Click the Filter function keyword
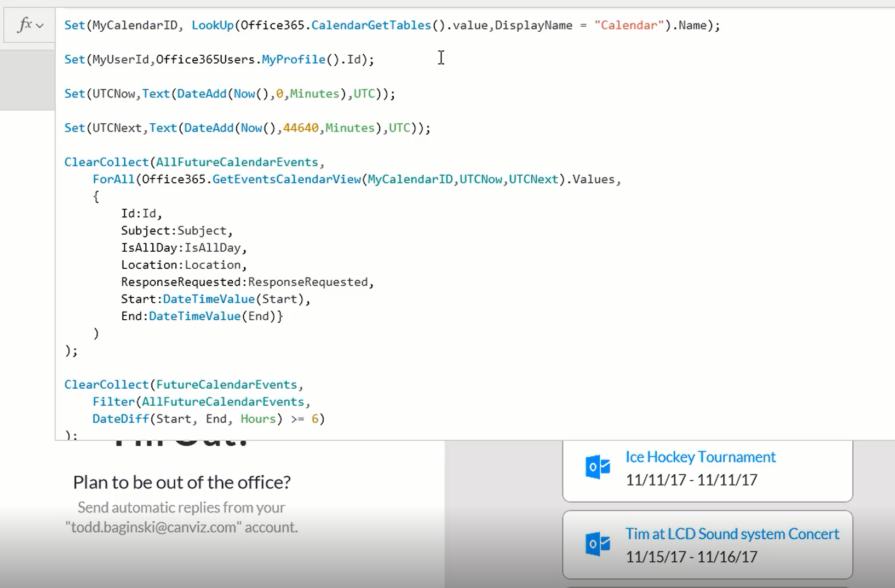This screenshot has height=588, width=895. click(x=113, y=402)
